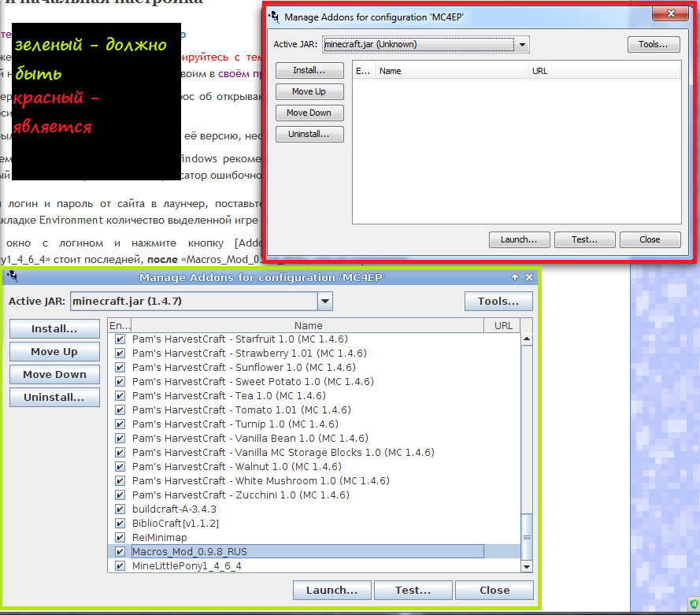Click shade arrow icon in lower window titlebar
The height and width of the screenshot is (615, 700).
(515, 277)
